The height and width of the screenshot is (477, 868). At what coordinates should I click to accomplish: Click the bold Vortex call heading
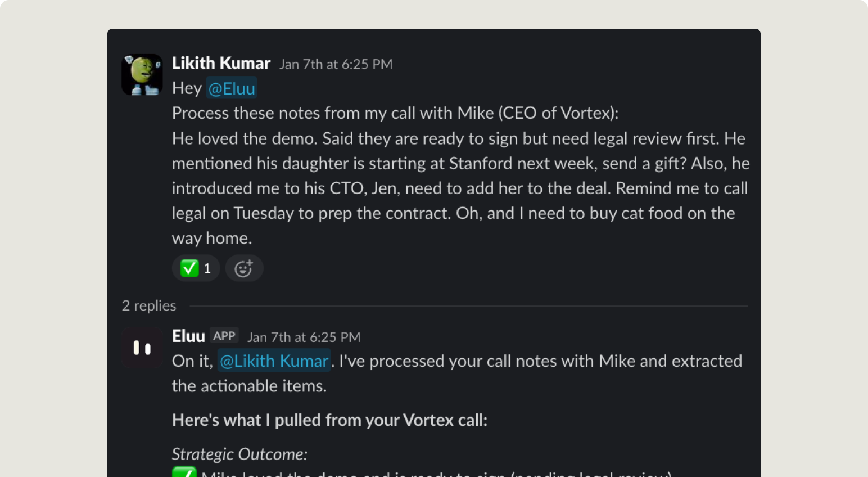click(x=329, y=420)
